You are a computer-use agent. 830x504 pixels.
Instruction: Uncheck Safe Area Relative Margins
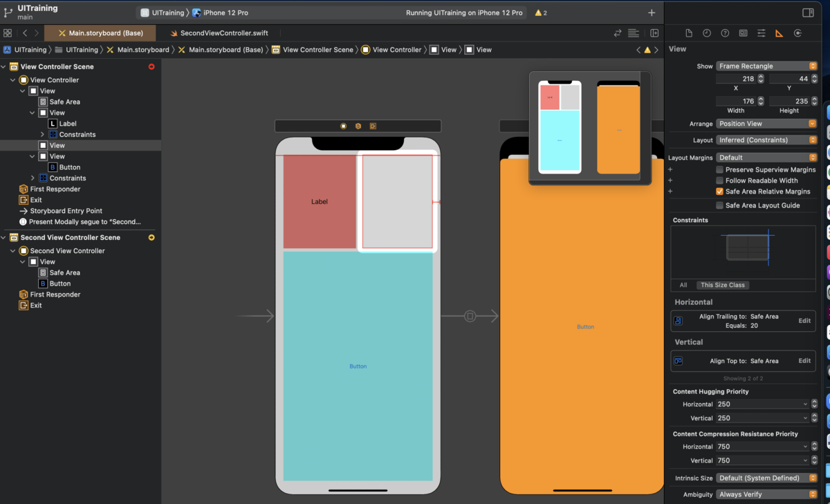(x=720, y=192)
